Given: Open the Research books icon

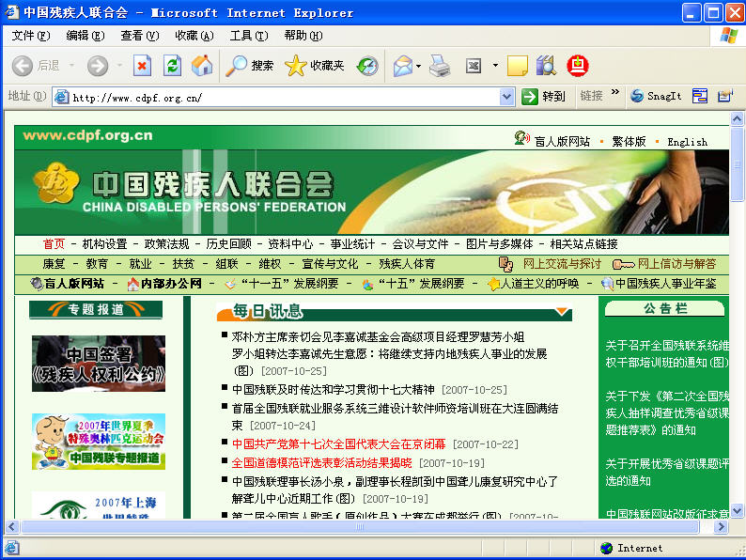Looking at the screenshot, I should tap(546, 66).
